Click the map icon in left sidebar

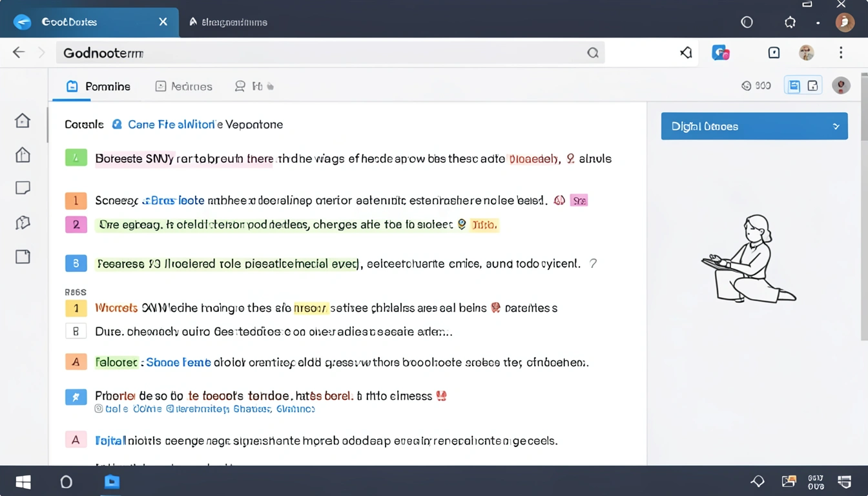pyautogui.click(x=23, y=223)
